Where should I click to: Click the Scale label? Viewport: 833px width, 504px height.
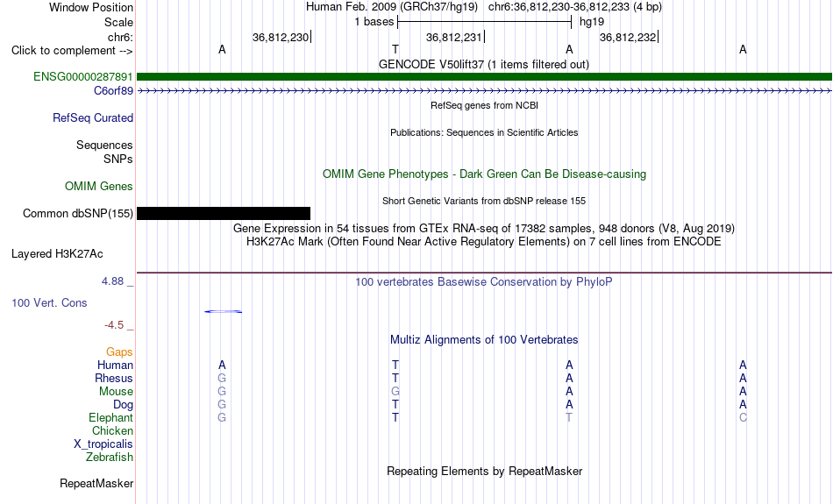(119, 22)
